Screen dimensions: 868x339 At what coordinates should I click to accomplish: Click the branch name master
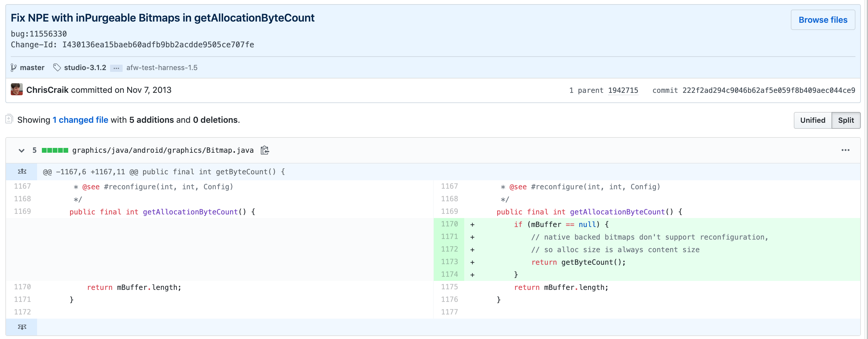point(32,68)
